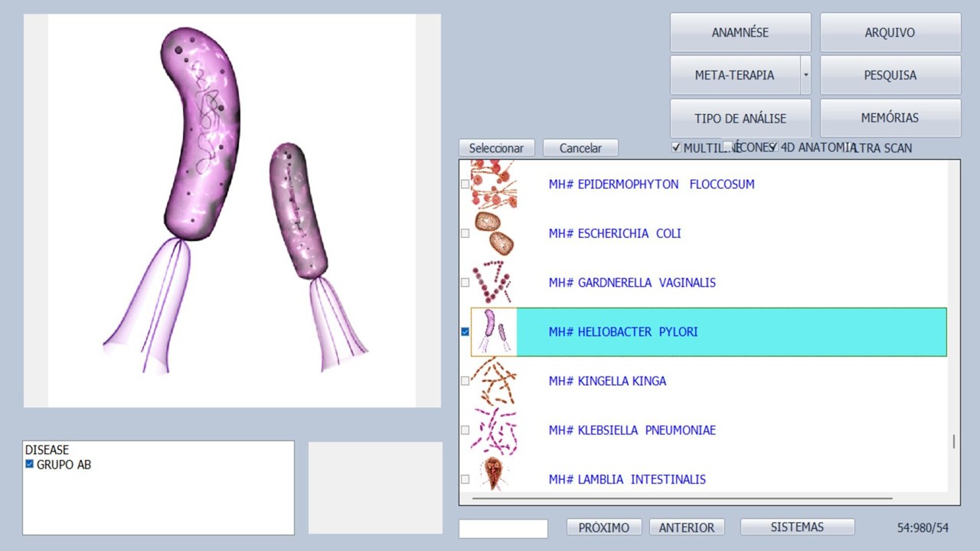Viewport: 980px width, 551px height.
Task: Check the Escherichia Coli checkbox
Action: tap(465, 233)
